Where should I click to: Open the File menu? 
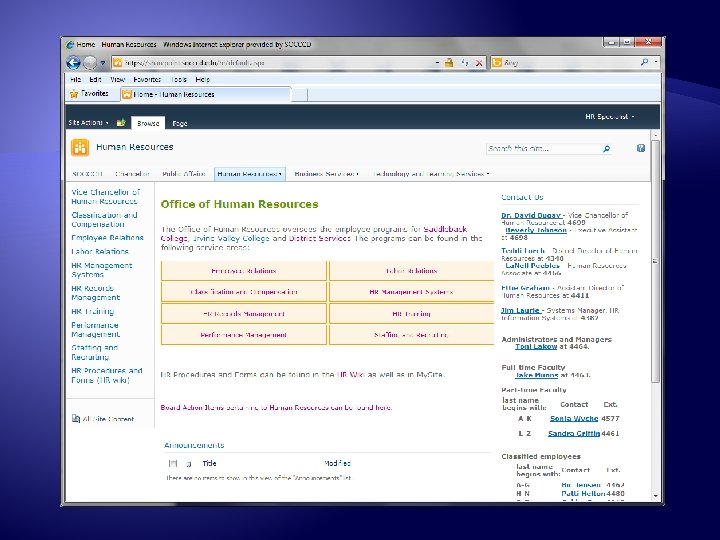pos(75,79)
